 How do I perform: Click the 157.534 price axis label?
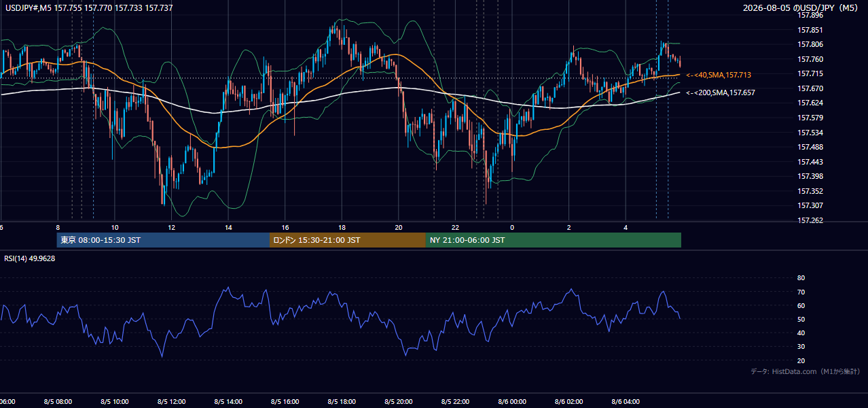(x=810, y=133)
